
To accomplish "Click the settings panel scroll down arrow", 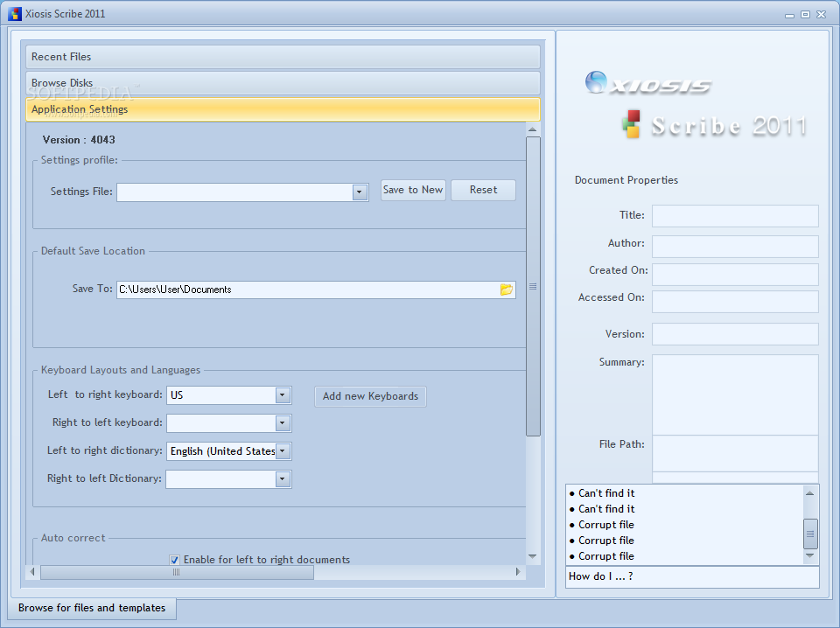I will point(533,556).
